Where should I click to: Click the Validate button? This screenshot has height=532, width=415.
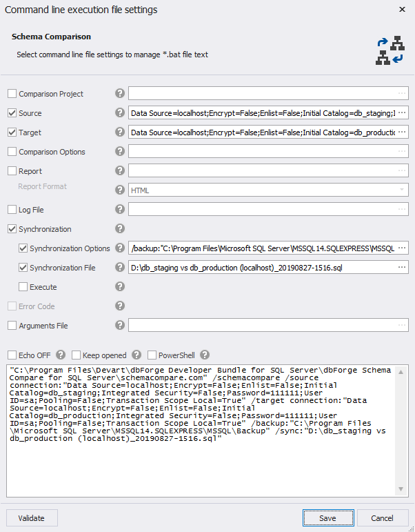pos(32,518)
